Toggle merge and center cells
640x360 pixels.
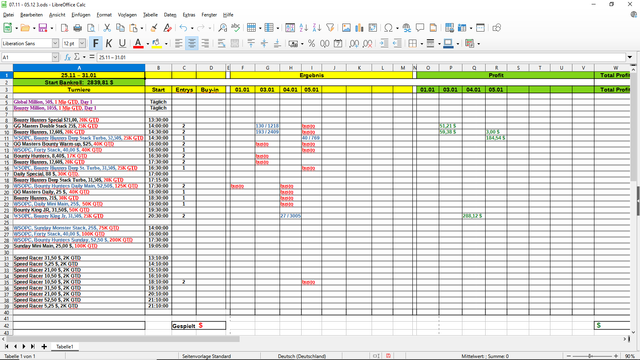coord(235,43)
